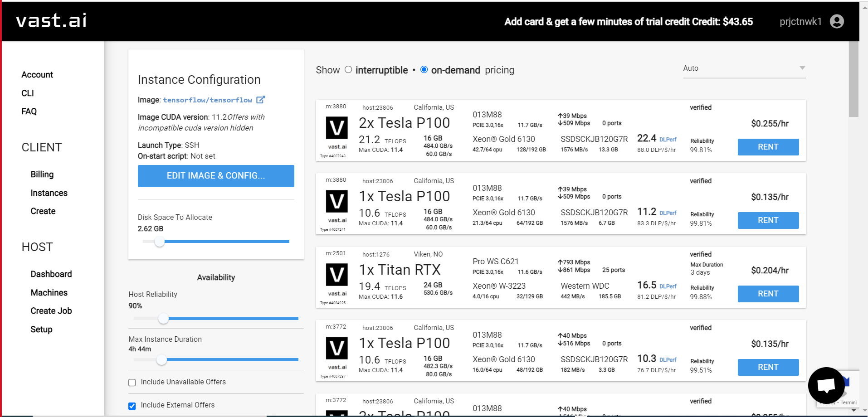Open the user account avatar icon
Viewport: 868px width, 417px height.
pyautogui.click(x=837, y=21)
